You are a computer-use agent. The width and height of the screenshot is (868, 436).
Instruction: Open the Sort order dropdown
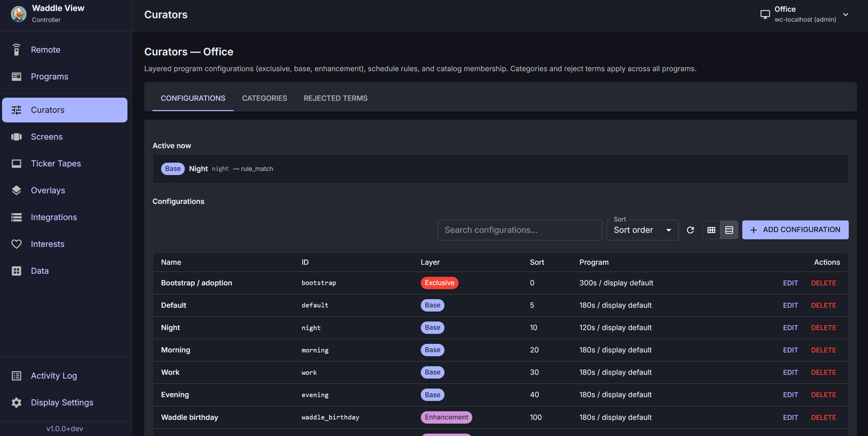click(x=642, y=230)
